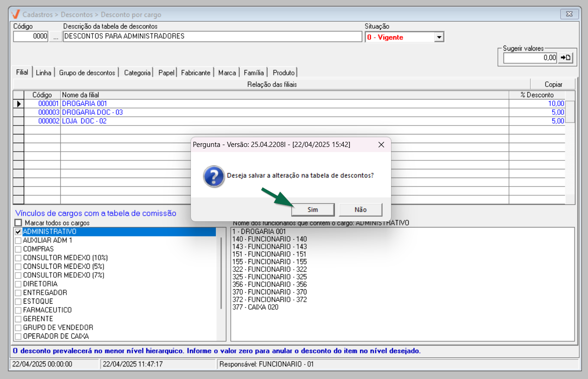Image resolution: width=588 pixels, height=379 pixels.
Task: Confirm saving by clicking Sim
Action: point(313,210)
